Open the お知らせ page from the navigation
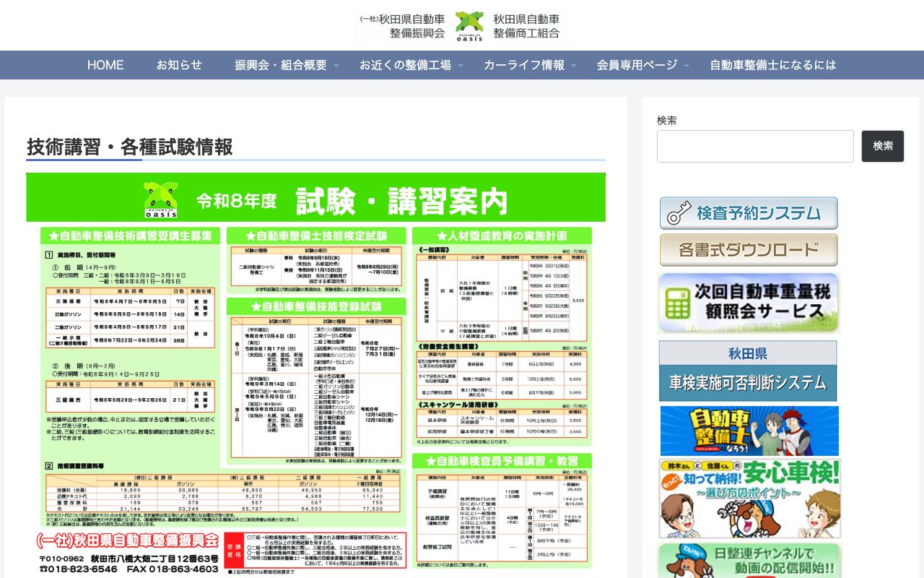Viewport: 924px width, 578px height. point(179,65)
